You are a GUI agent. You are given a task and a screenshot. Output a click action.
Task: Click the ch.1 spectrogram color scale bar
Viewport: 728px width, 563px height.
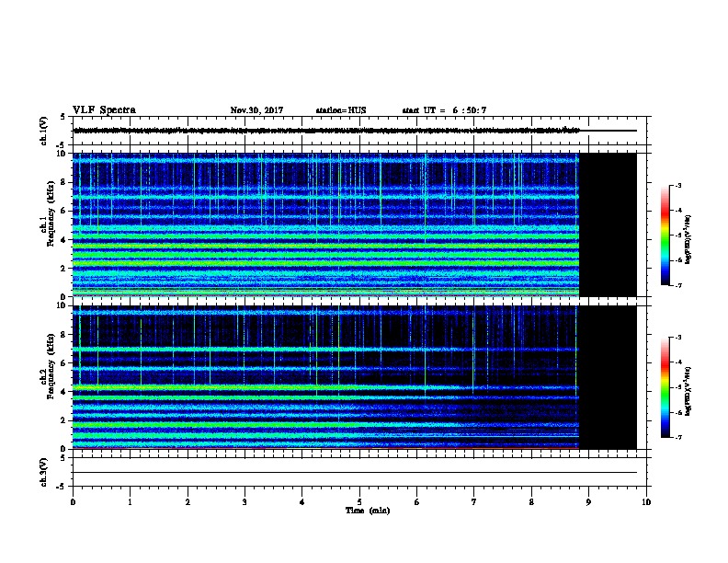pos(665,236)
